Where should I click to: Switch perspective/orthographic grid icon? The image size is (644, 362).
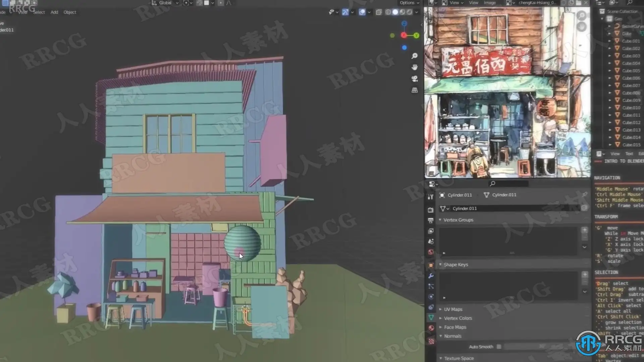(415, 90)
